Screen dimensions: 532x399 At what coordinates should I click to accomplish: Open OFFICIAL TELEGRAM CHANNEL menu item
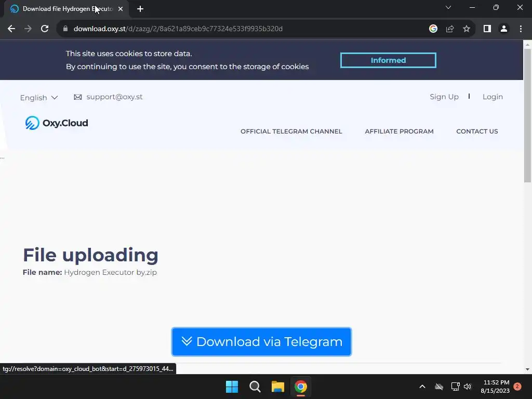[x=291, y=131]
